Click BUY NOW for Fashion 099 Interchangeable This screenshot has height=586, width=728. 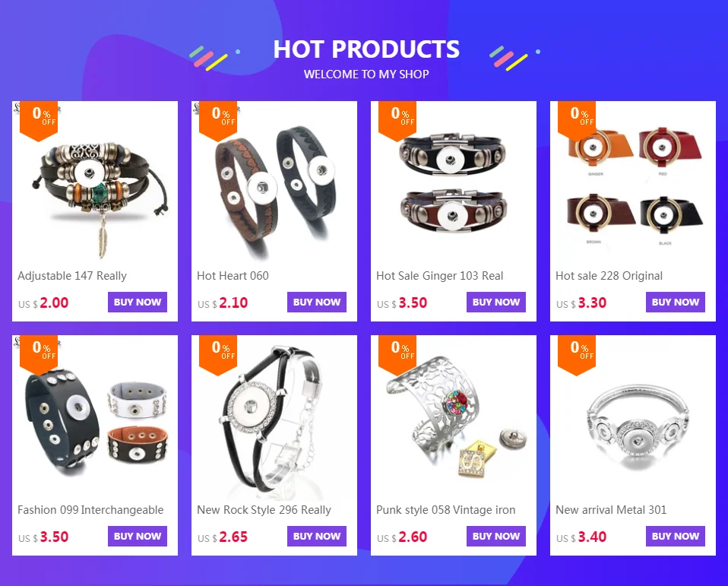pos(138,537)
